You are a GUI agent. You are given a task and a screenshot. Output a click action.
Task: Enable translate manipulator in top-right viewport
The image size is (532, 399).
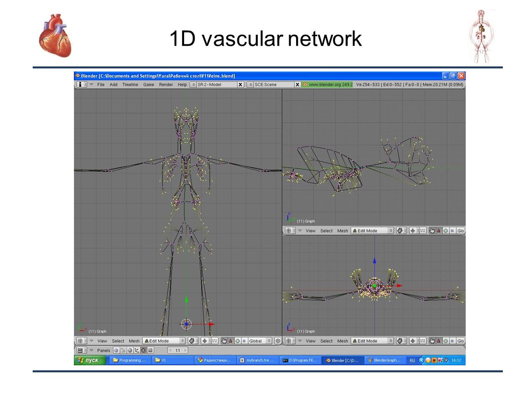pos(438,230)
